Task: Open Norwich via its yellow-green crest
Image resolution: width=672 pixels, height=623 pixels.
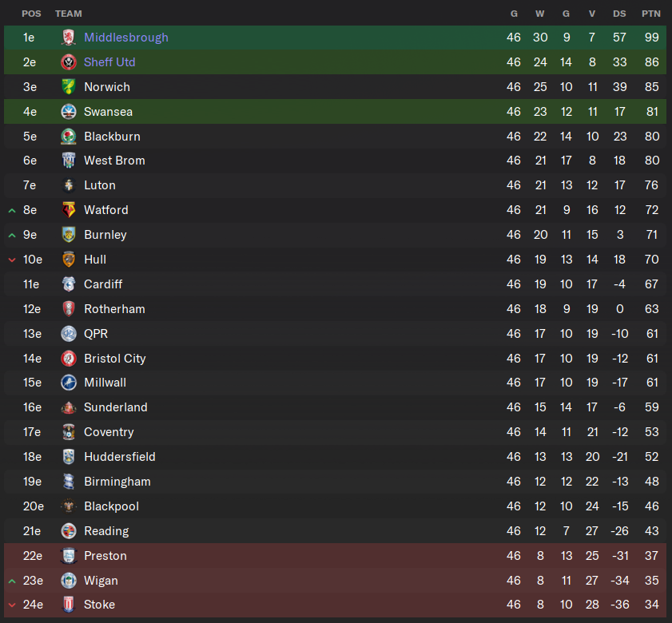Action: point(69,87)
